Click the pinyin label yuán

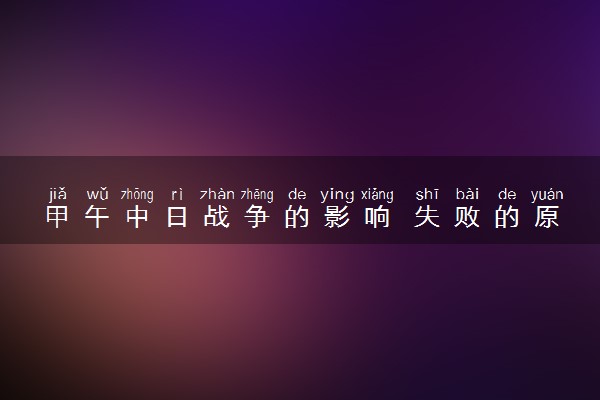click(547, 194)
